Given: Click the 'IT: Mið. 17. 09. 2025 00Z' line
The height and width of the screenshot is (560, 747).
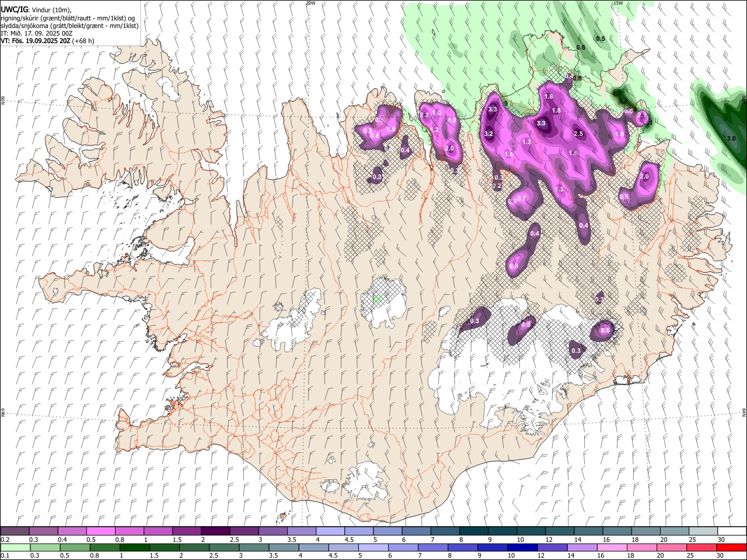Looking at the screenshot, I should coord(37,33).
